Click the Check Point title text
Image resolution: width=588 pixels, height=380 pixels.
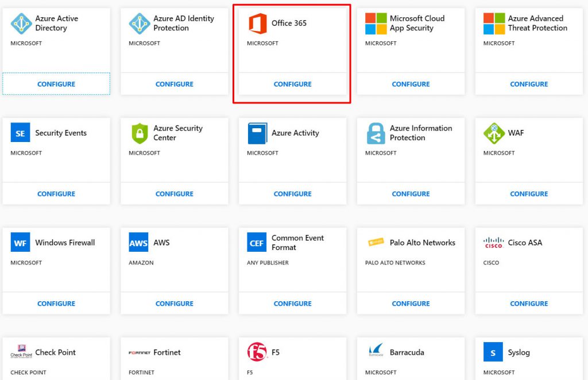[55, 352]
